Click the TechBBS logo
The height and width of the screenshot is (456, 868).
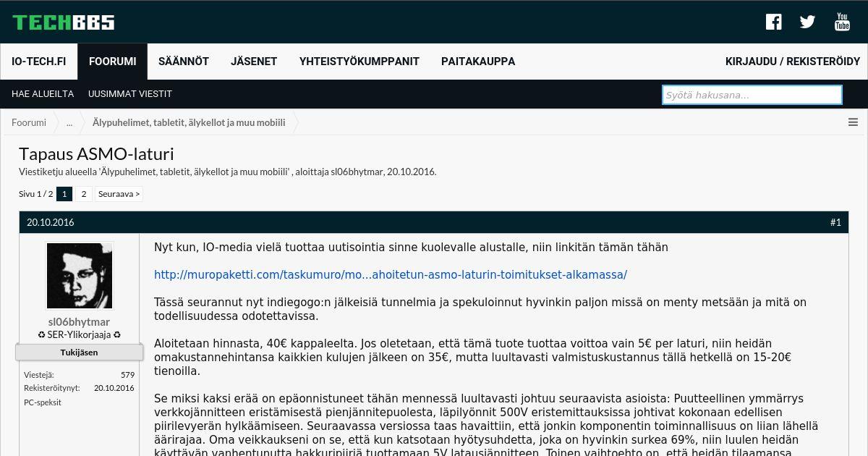[64, 22]
